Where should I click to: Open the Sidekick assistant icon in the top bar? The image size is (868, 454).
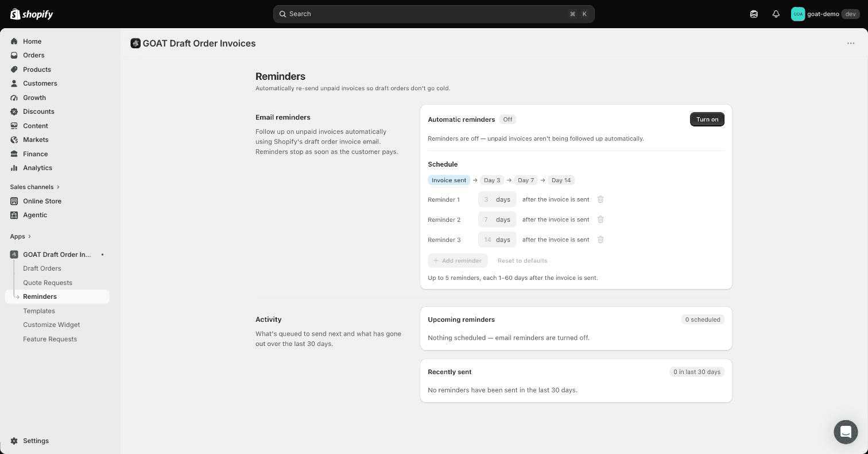click(754, 14)
